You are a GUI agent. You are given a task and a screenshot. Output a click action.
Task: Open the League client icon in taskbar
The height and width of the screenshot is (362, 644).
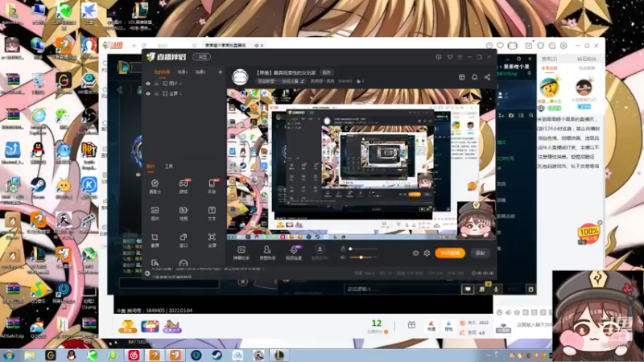tap(279, 355)
